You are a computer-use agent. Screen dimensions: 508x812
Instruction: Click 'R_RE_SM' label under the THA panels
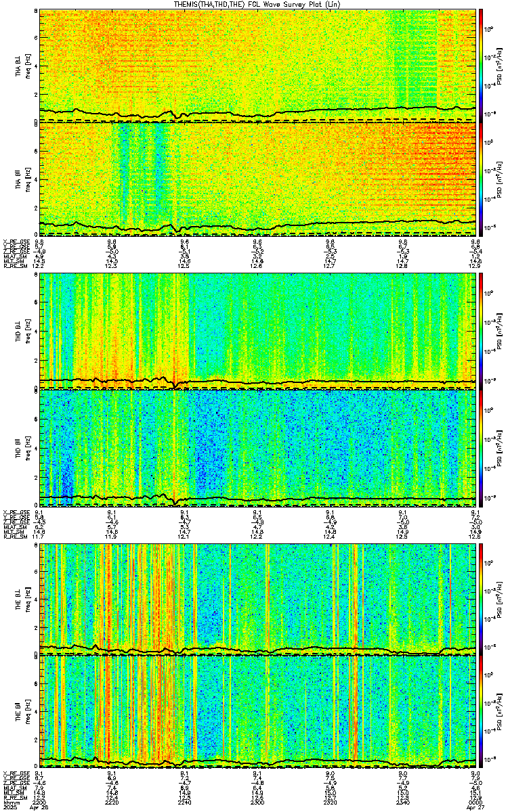click(x=14, y=266)
